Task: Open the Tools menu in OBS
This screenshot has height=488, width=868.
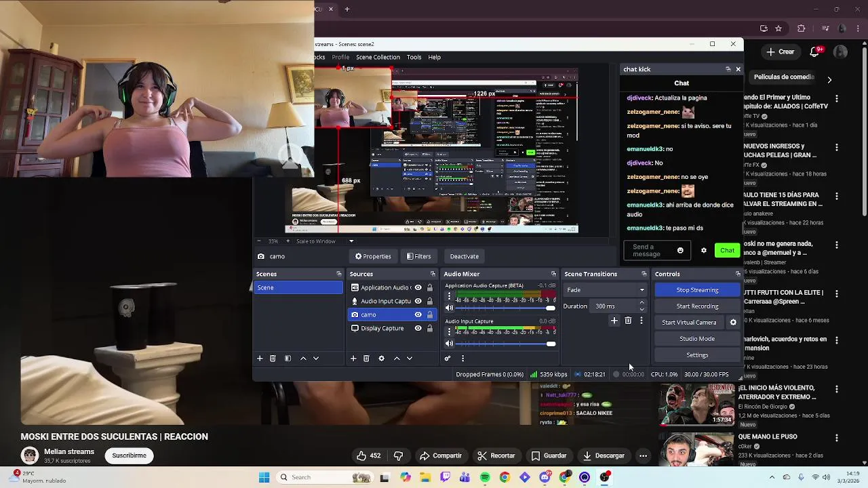Action: (x=414, y=57)
